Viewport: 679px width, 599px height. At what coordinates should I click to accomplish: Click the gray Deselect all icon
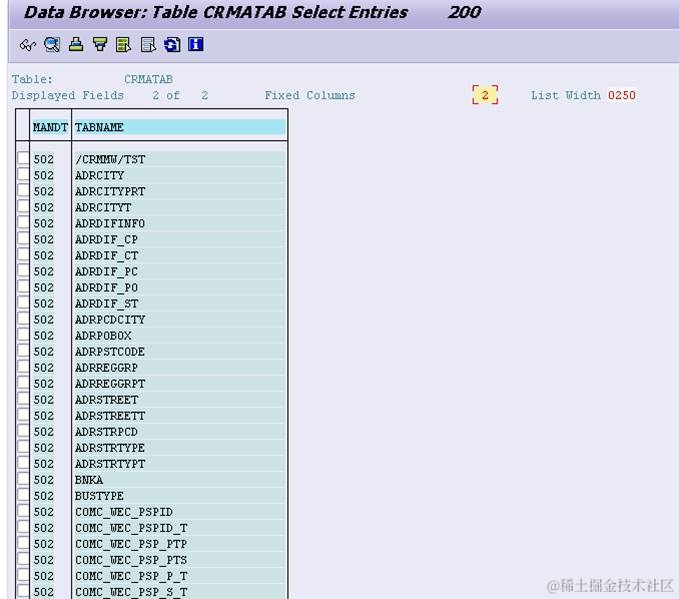[148, 45]
